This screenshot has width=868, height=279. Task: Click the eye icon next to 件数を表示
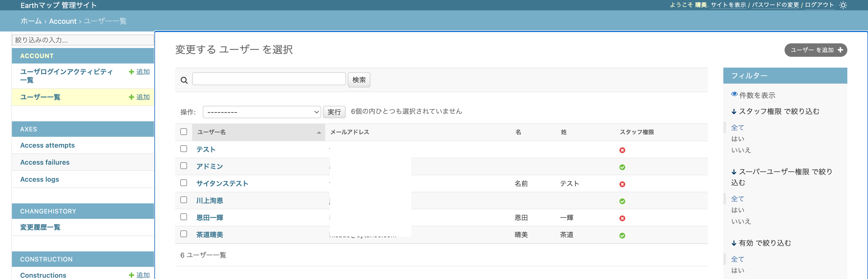tap(734, 94)
